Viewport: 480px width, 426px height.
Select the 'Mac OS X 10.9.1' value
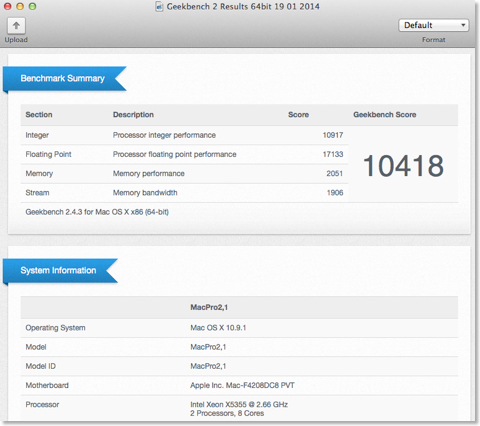(x=218, y=328)
